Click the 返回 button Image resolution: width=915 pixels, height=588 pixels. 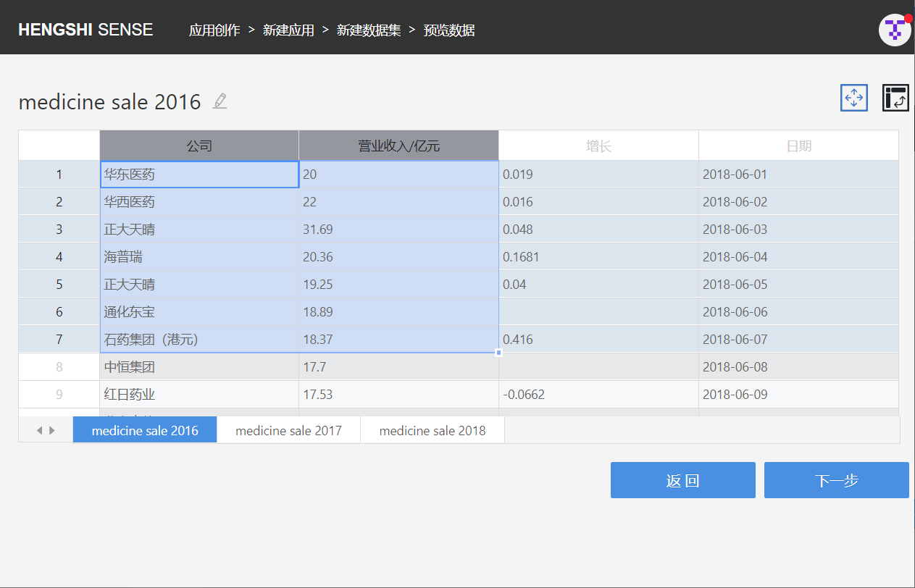click(683, 480)
